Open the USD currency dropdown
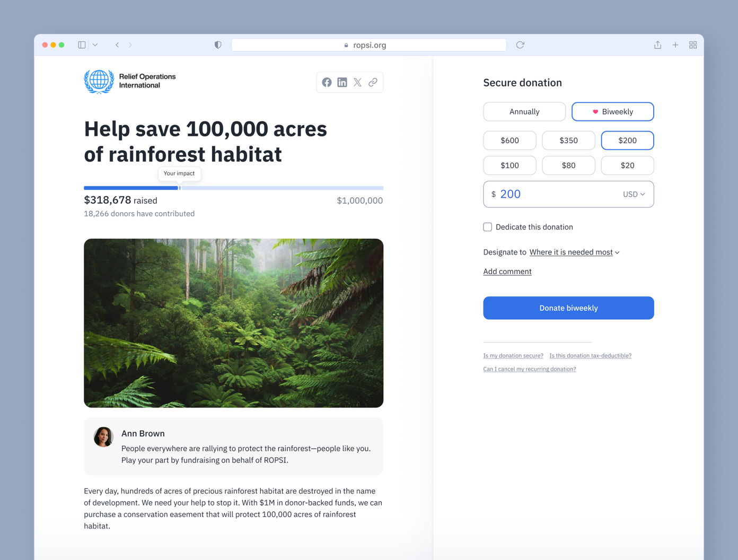738x560 pixels. [634, 194]
